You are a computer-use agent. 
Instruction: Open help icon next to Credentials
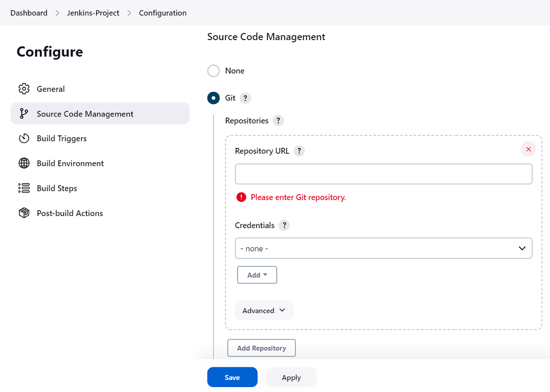pyautogui.click(x=284, y=225)
